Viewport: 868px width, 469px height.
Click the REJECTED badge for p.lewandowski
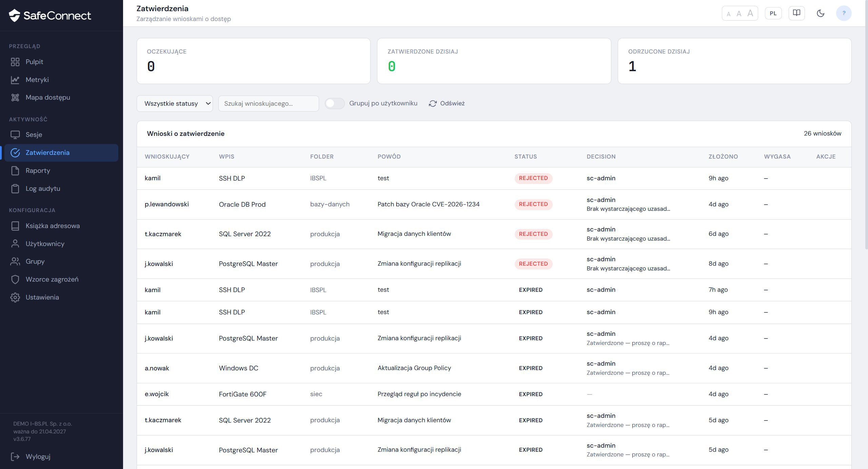click(x=533, y=204)
